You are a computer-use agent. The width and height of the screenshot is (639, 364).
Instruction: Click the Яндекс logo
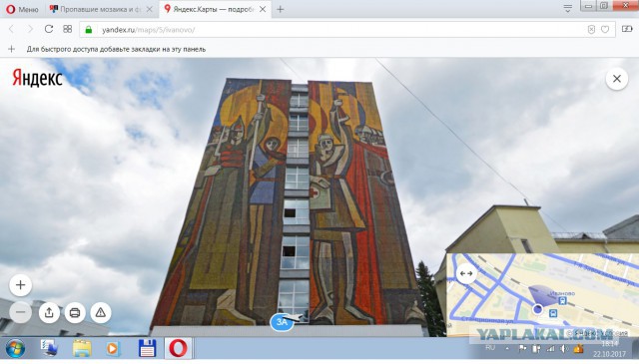pos(37,78)
